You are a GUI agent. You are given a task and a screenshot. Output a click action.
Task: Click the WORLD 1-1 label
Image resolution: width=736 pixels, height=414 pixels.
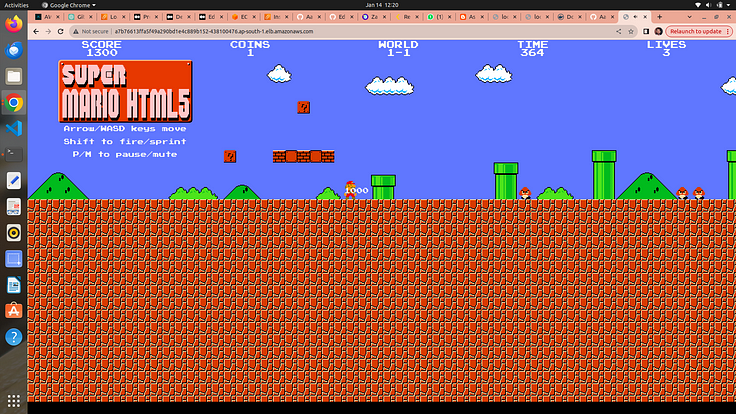click(399, 48)
